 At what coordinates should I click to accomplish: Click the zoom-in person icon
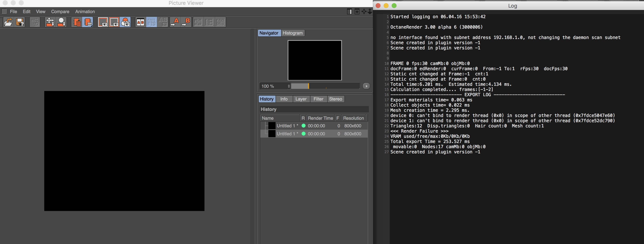61,22
